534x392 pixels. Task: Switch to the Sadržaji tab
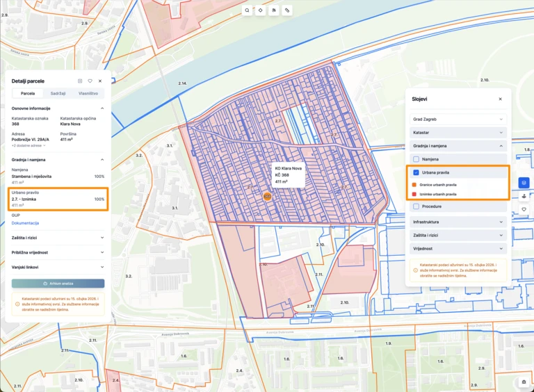coord(58,93)
